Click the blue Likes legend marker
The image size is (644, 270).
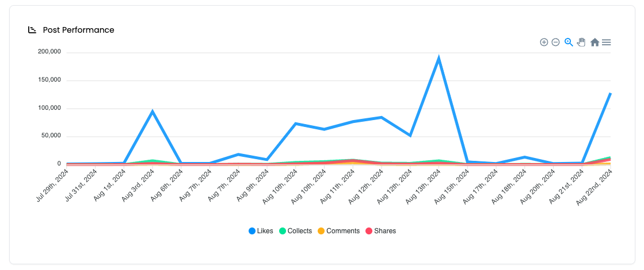(252, 231)
